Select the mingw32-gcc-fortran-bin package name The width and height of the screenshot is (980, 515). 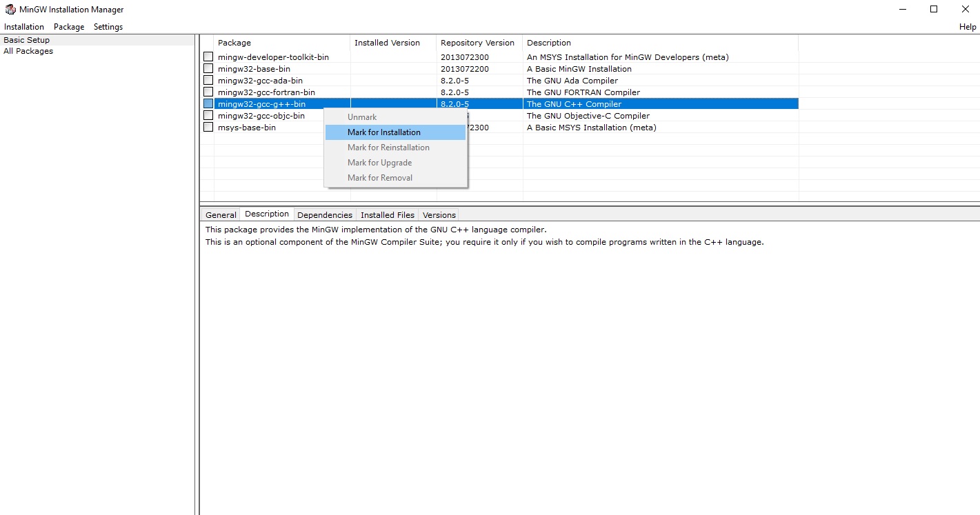(266, 92)
